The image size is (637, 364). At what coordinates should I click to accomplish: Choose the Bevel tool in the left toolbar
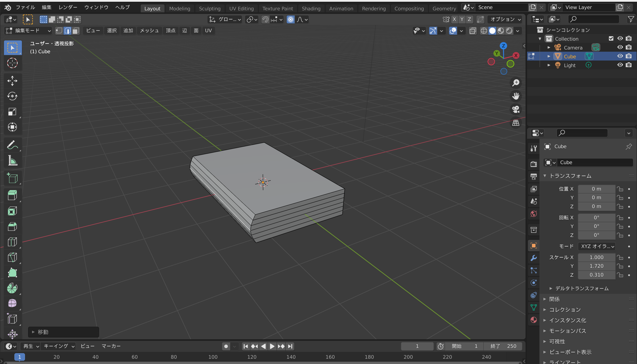(x=12, y=226)
